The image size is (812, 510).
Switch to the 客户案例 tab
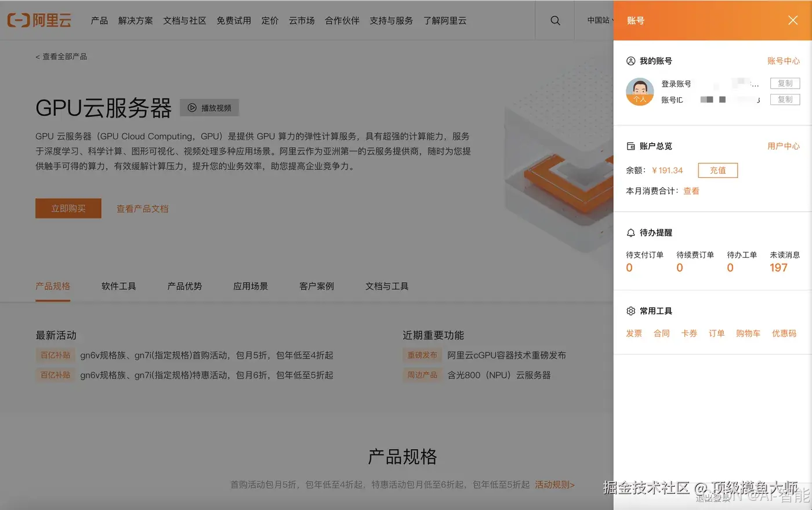point(316,286)
